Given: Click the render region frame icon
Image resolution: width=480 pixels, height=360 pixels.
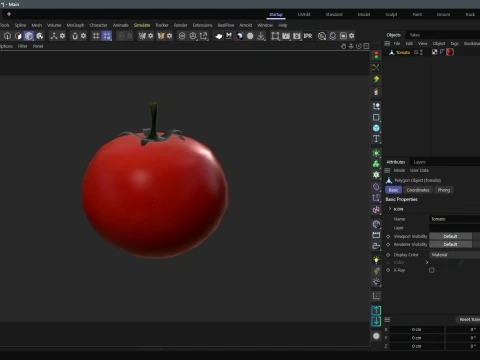Looking at the screenshot, I should (x=275, y=36).
